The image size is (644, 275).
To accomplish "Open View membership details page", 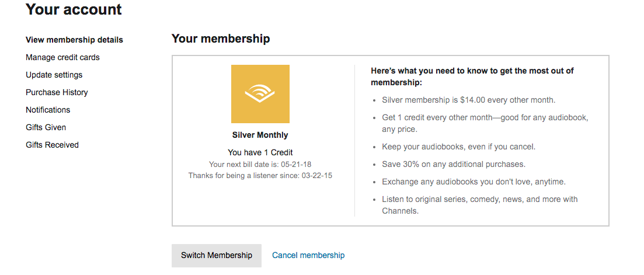I will point(74,40).
